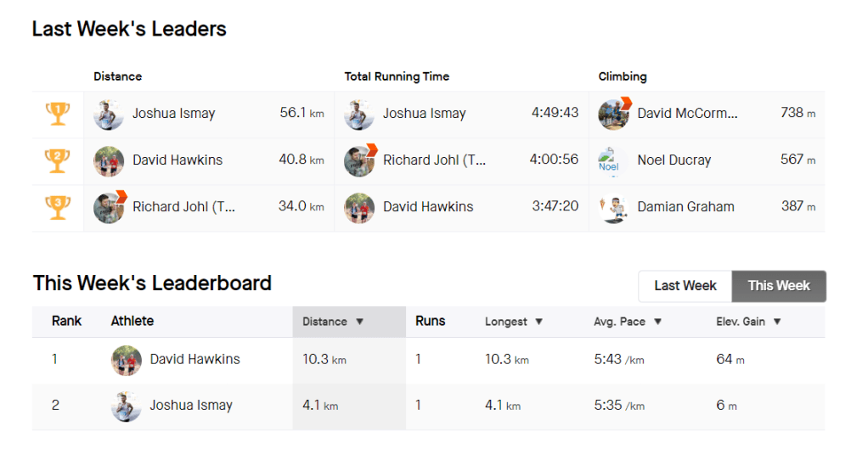
Task: Click the gold first-place trophy icon
Action: coord(58,113)
